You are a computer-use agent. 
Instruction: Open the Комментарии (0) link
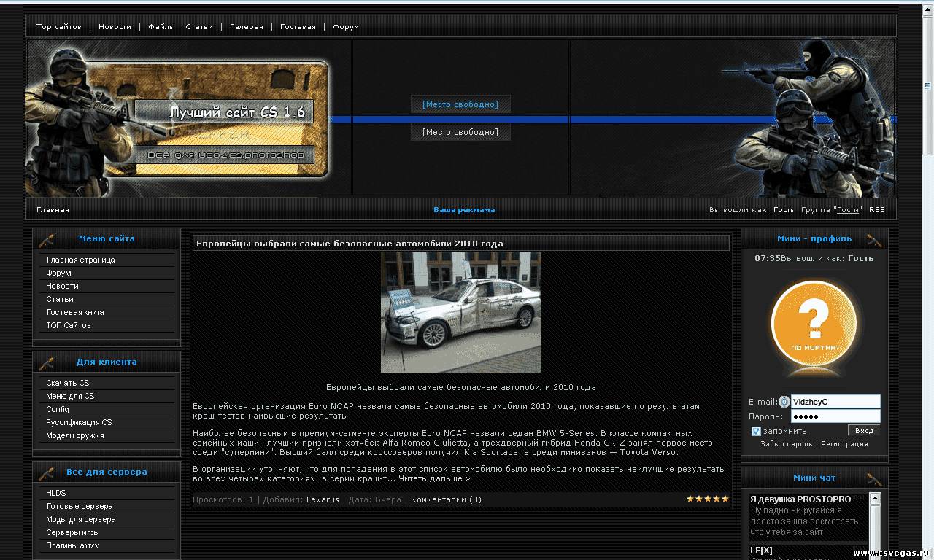tap(446, 500)
